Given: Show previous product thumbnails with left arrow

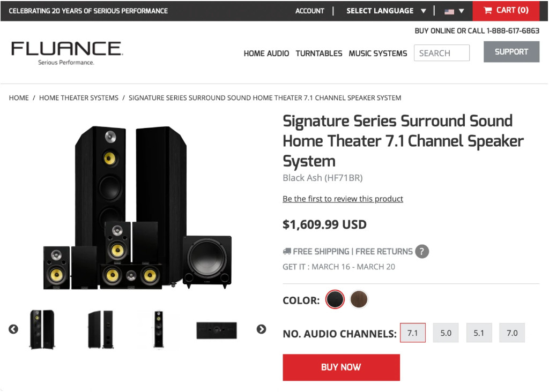Looking at the screenshot, I should (13, 329).
